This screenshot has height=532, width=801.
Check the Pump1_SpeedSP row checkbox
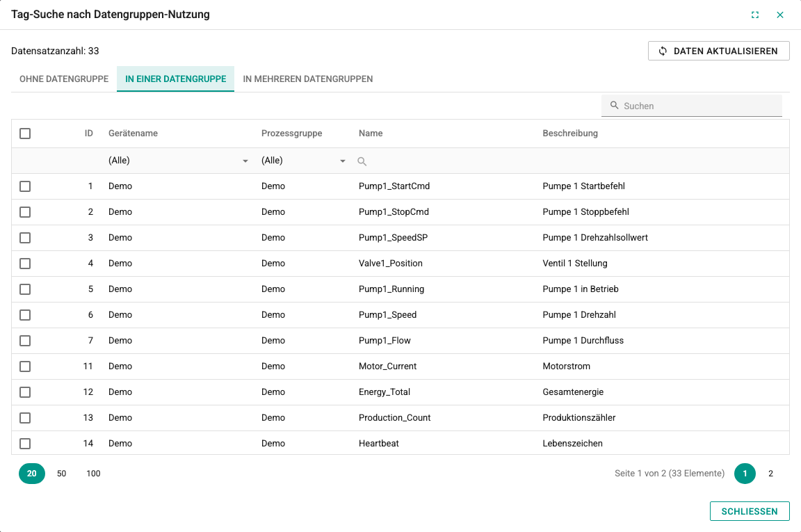pos(25,238)
